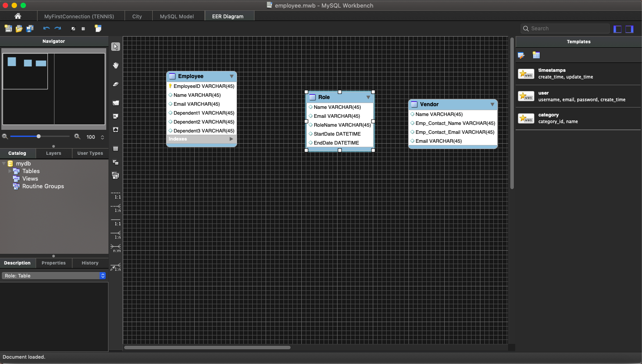
Task: Click the Navigator zoom slider handle
Action: (39, 136)
